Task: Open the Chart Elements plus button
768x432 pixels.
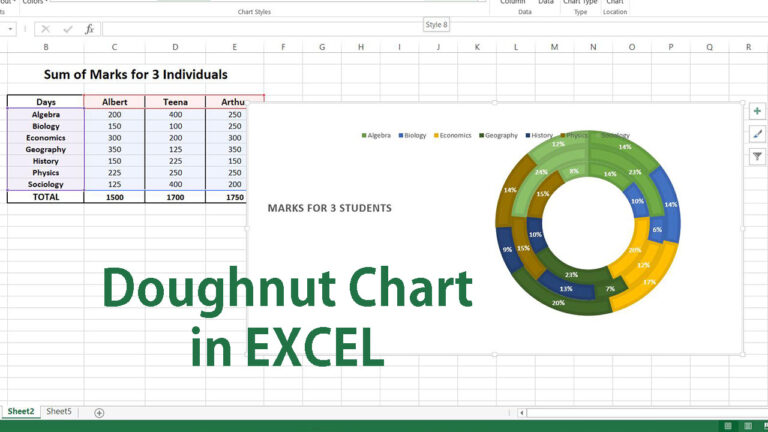Action: point(757,111)
